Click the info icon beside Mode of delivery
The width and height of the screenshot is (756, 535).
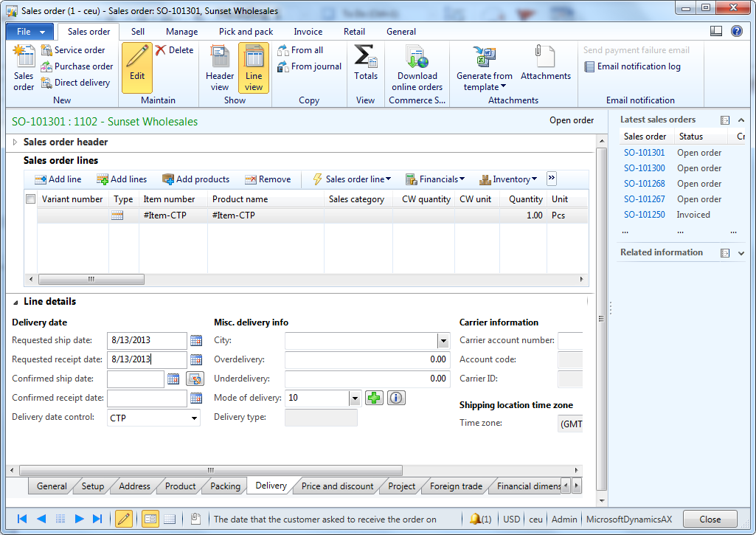pos(396,398)
